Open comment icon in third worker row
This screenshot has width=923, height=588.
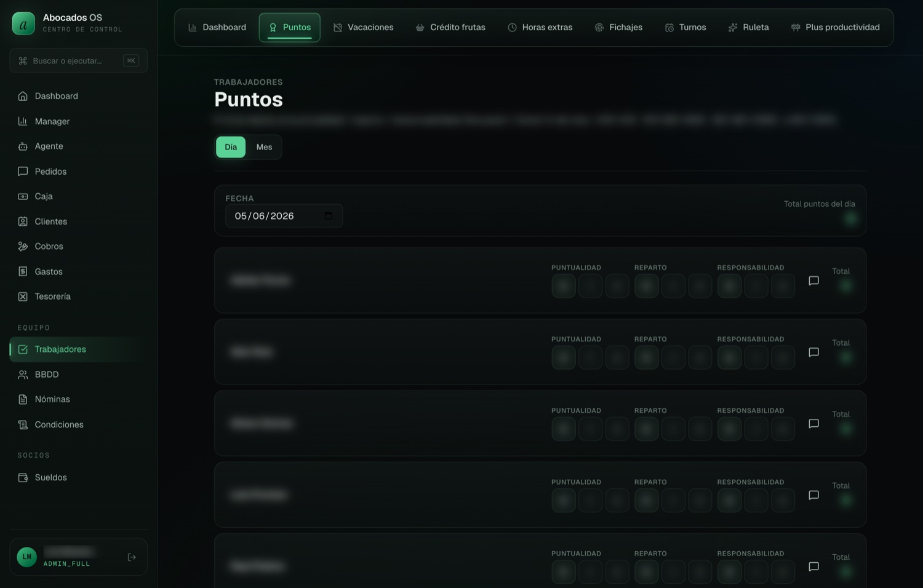(x=813, y=424)
